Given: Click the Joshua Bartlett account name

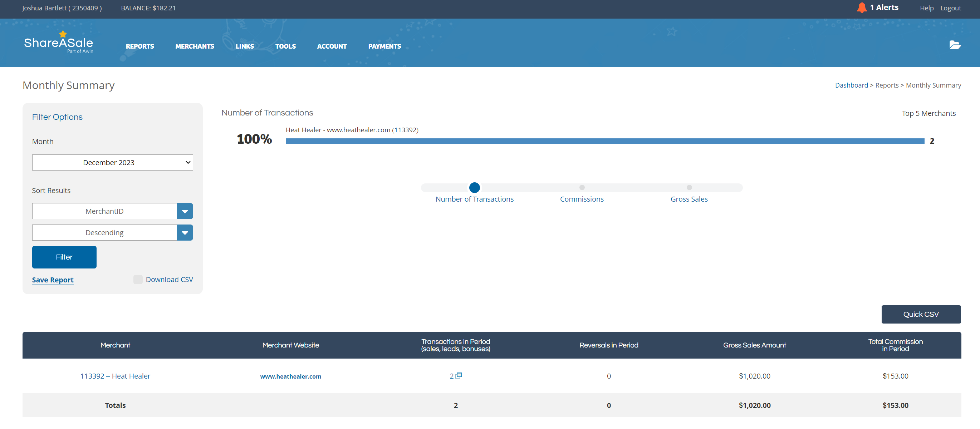Looking at the screenshot, I should tap(62, 8).
